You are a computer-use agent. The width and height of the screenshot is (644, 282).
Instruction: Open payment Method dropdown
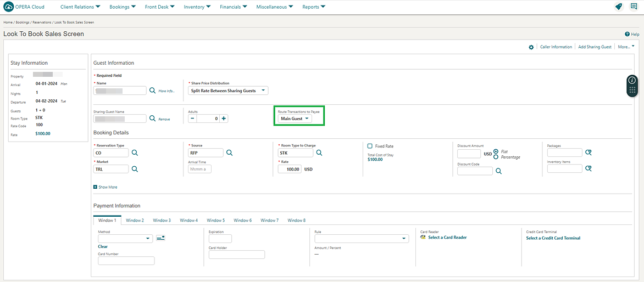click(125, 238)
